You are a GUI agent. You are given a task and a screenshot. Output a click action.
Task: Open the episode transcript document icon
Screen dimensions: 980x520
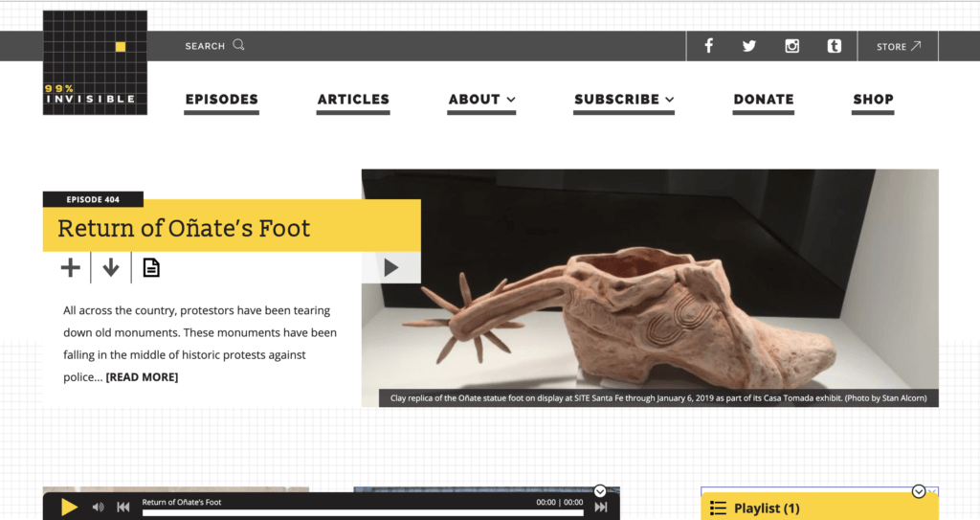(151, 268)
